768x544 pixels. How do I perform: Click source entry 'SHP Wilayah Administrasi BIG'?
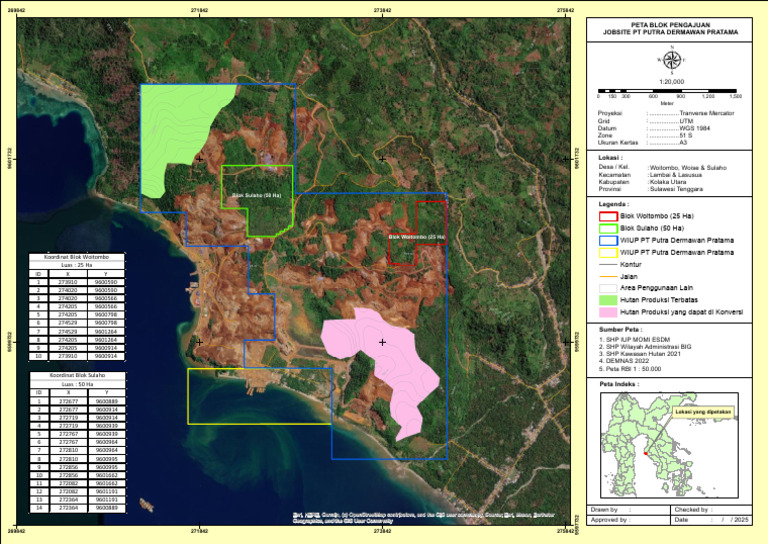click(x=646, y=347)
